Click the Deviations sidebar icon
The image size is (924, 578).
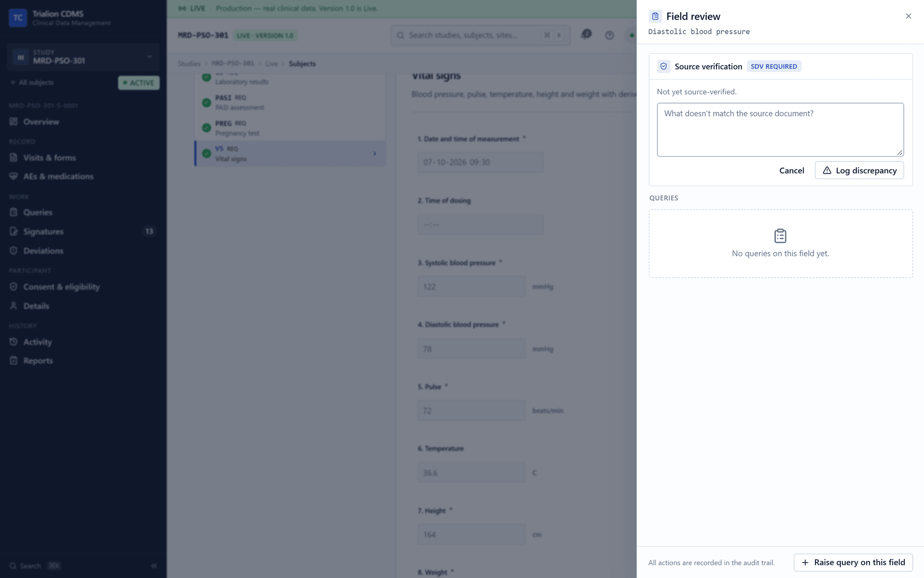click(x=13, y=251)
